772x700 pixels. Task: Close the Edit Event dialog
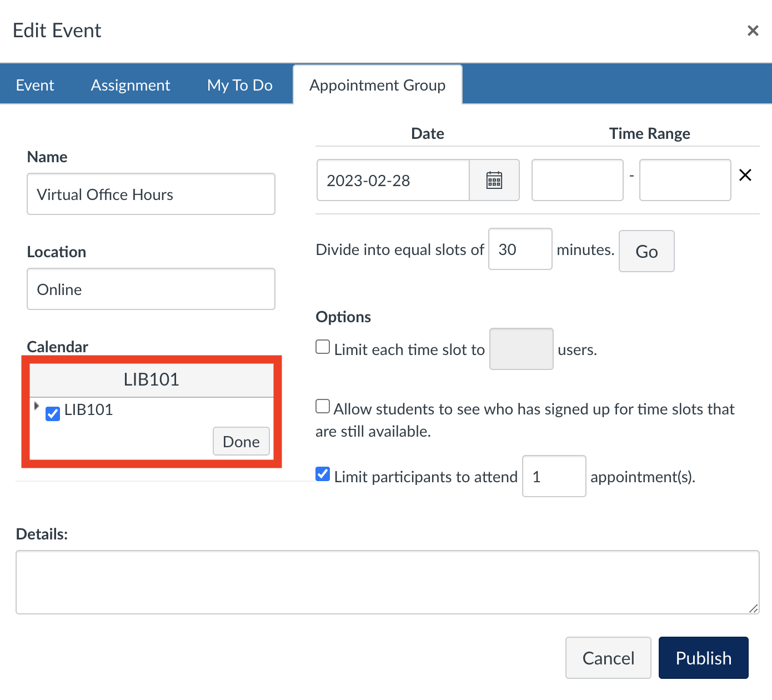coord(753,31)
